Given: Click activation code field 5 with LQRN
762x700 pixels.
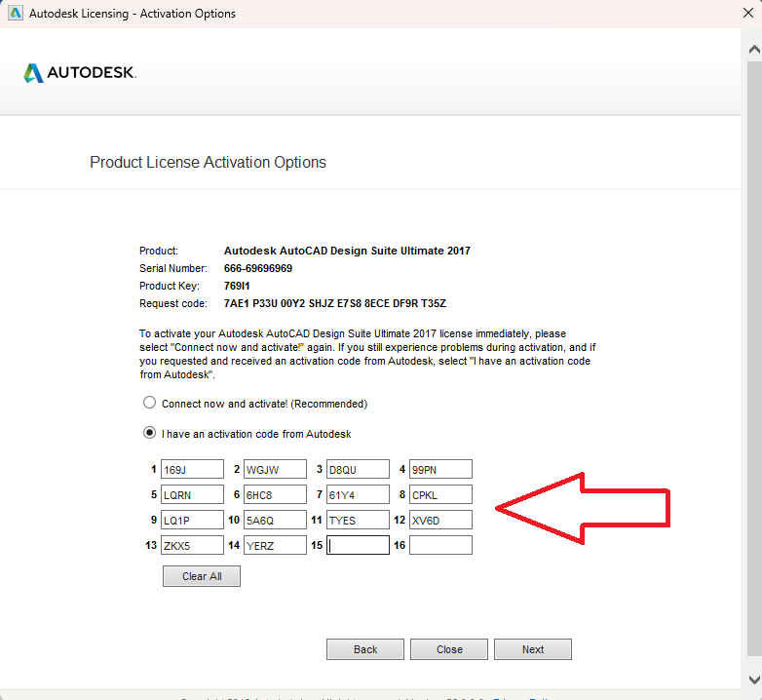Looking at the screenshot, I should click(192, 494).
